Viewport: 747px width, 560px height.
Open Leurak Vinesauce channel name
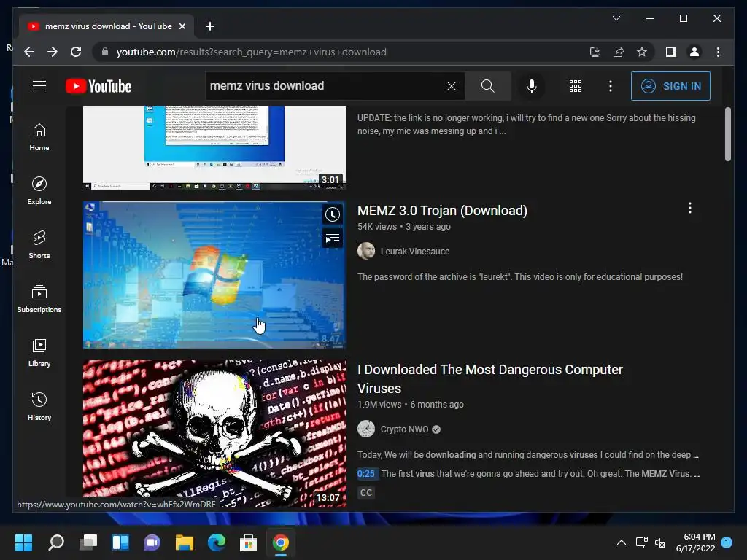click(x=415, y=251)
